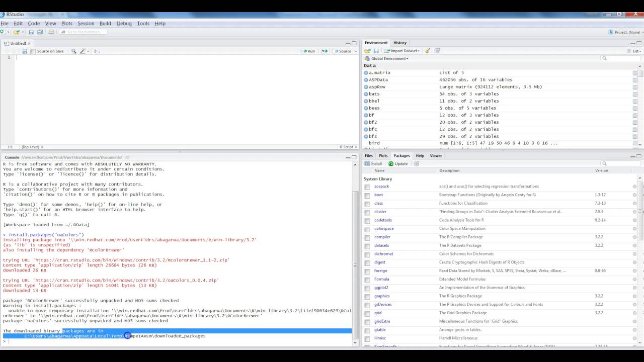Save Untitled1 using the editor toolbar disk icon
The image size is (644, 362).
[x=25, y=51]
